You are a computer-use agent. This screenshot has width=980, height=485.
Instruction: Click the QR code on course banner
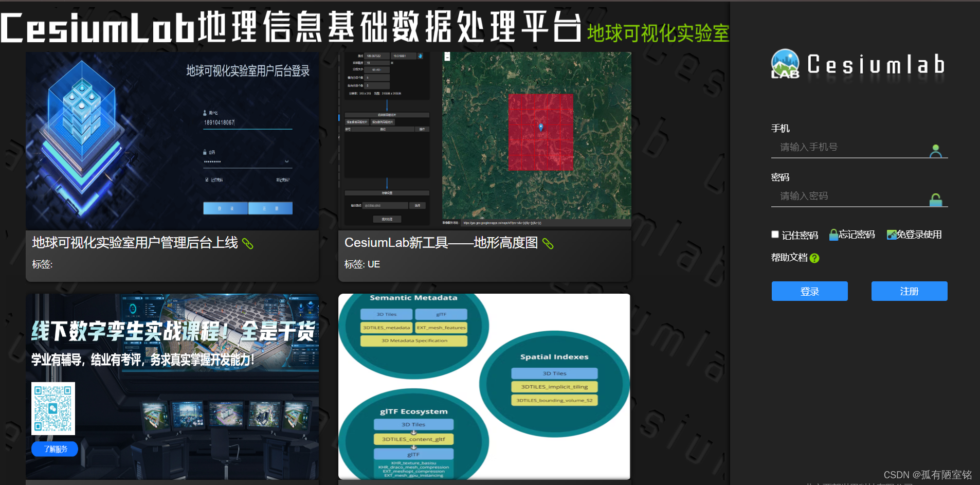click(x=53, y=408)
